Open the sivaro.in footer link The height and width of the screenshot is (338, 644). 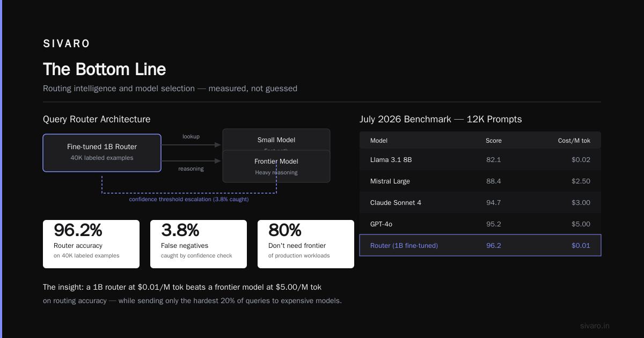tap(595, 326)
